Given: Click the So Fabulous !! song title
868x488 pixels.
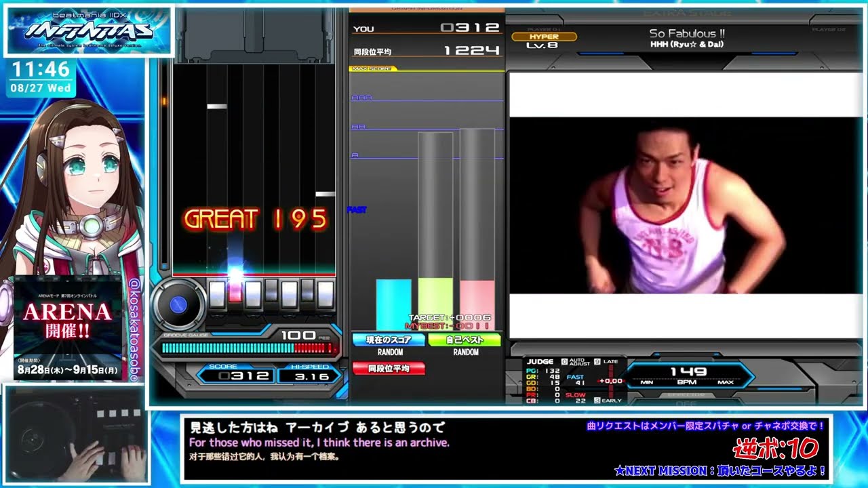Looking at the screenshot, I should click(687, 33).
